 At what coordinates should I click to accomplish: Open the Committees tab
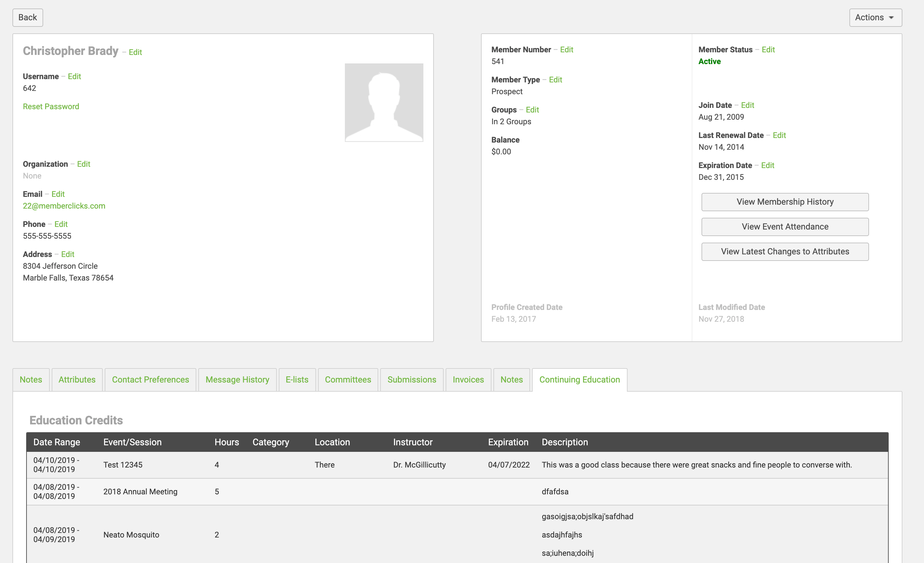pyautogui.click(x=347, y=379)
